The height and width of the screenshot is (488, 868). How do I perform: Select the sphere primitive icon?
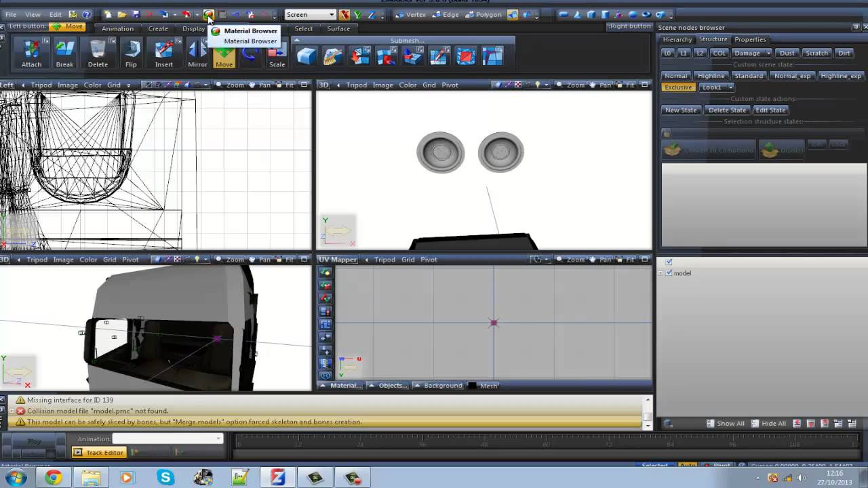(632, 14)
